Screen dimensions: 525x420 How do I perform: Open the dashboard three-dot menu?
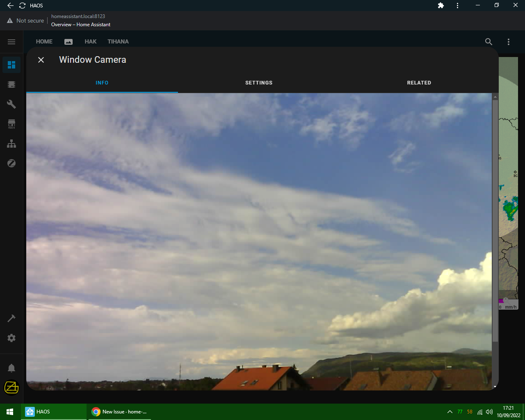click(x=509, y=42)
